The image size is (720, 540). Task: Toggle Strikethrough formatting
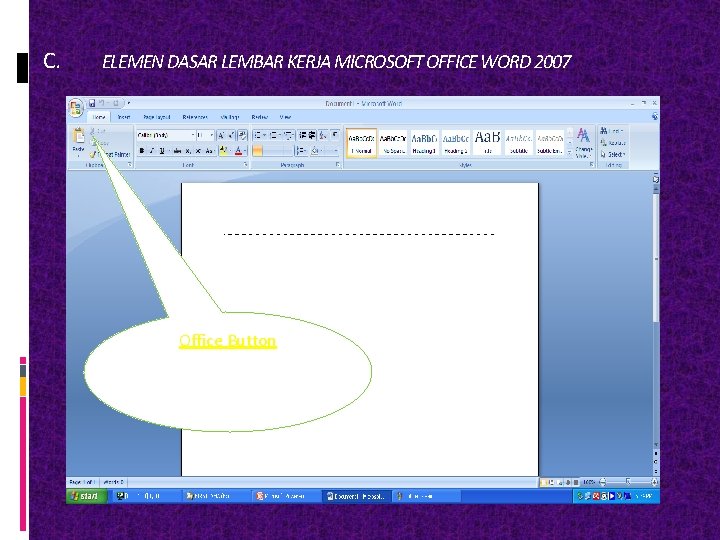point(177,151)
